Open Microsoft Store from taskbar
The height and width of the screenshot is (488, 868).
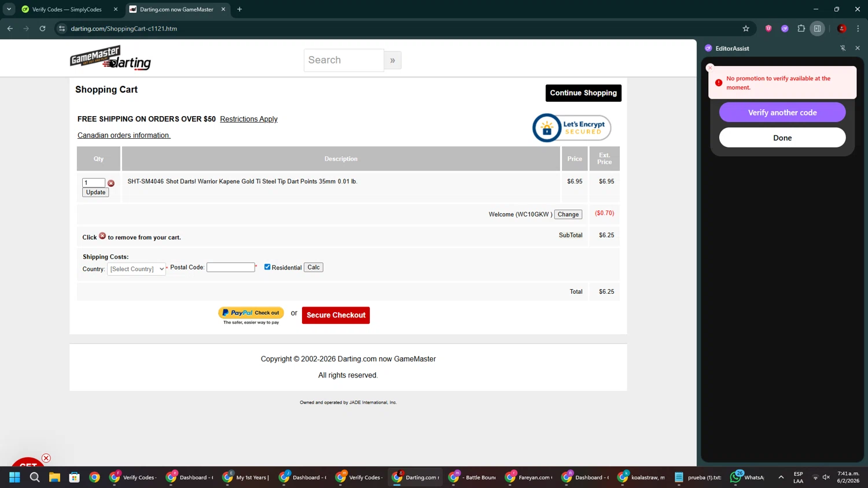(x=75, y=477)
